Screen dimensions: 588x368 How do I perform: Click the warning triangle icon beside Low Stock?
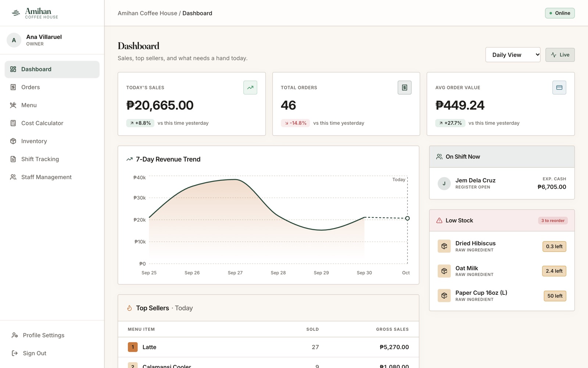[x=439, y=220]
